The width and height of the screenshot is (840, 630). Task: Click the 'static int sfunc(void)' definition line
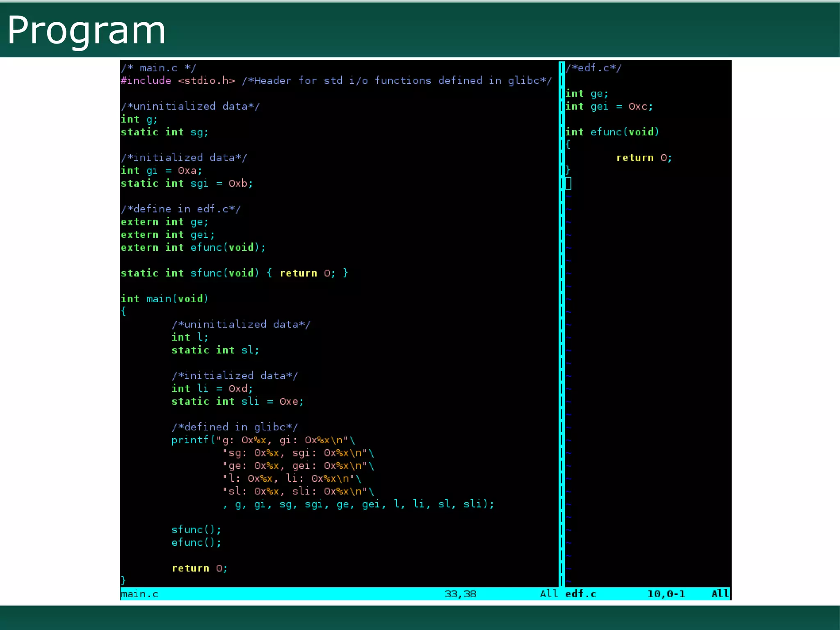(234, 273)
